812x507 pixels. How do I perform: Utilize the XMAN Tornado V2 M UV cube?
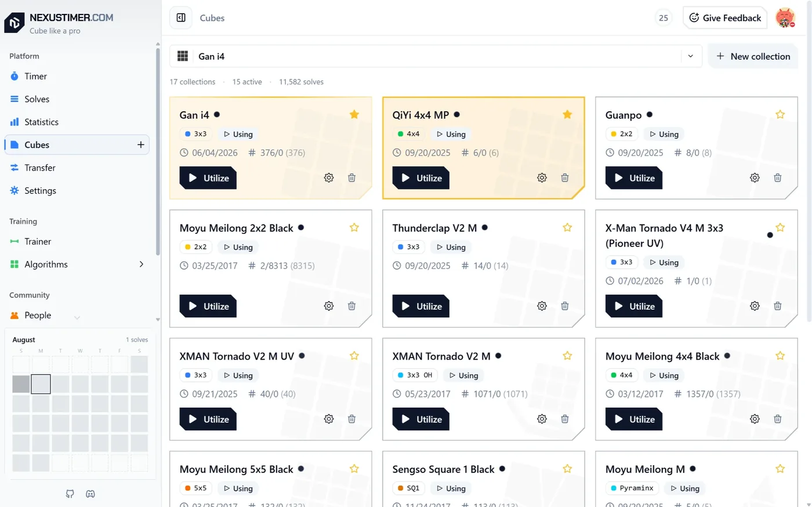click(x=208, y=419)
